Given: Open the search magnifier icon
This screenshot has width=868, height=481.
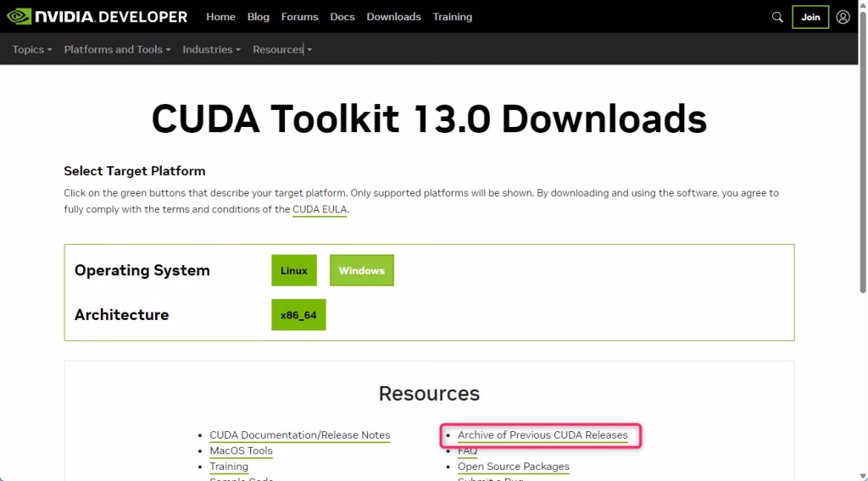Looking at the screenshot, I should pos(777,17).
